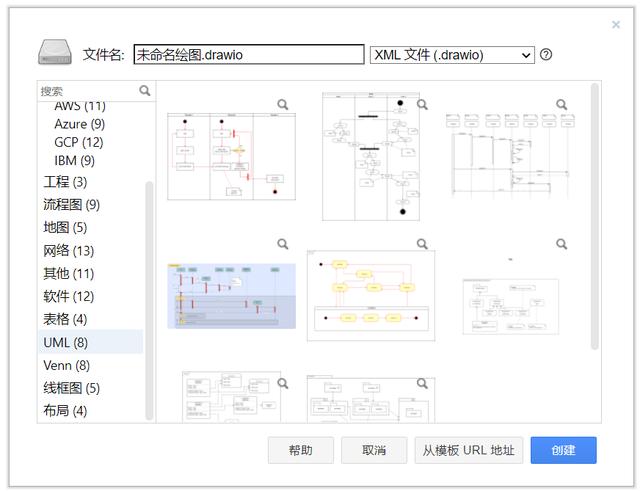The image size is (640, 491).
Task: Click the 创建 button
Action: (x=563, y=450)
